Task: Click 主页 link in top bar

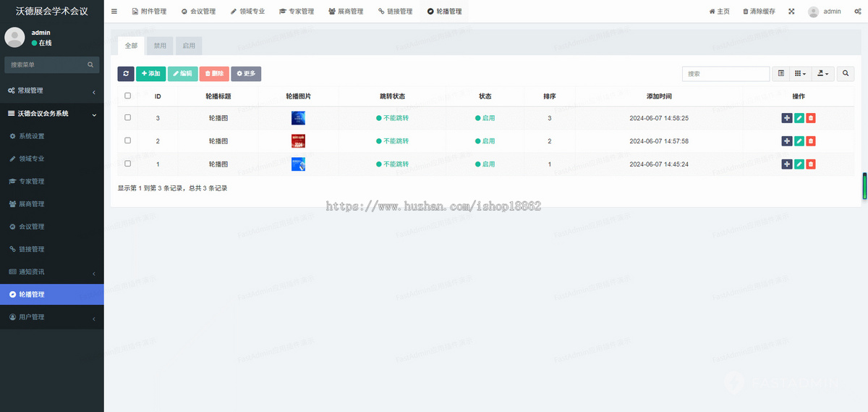Action: pos(719,12)
